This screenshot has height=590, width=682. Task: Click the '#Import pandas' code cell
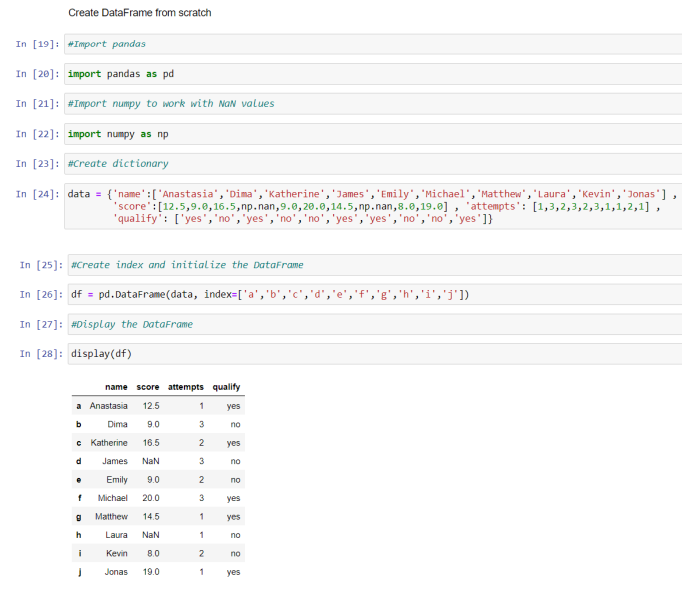373,44
